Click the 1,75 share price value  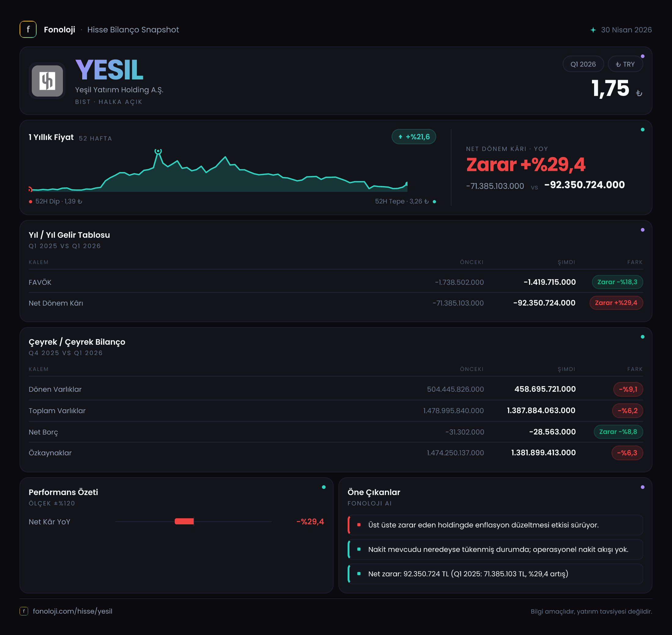[x=610, y=88]
